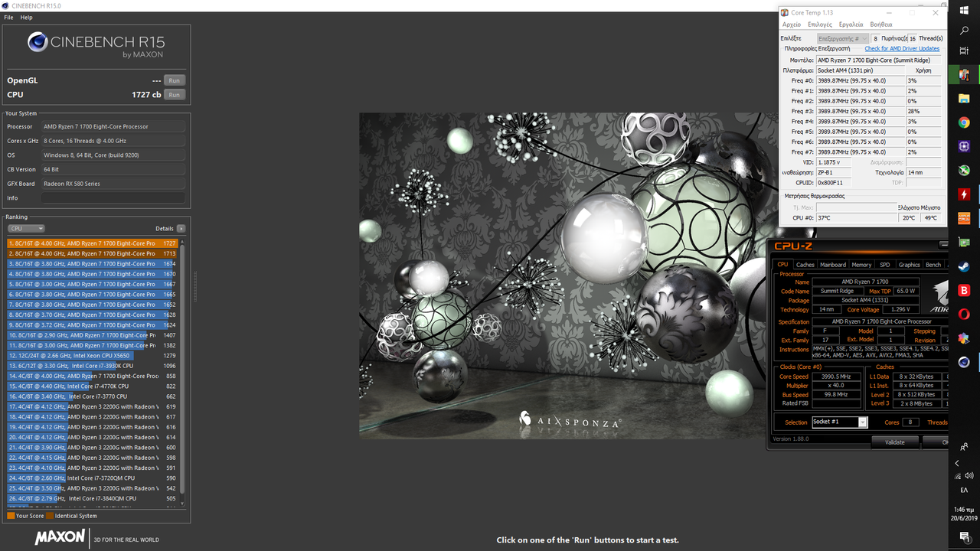Screen dimensions: 980x551
Task: Toggle the ranking Details arrow button
Action: (181, 228)
